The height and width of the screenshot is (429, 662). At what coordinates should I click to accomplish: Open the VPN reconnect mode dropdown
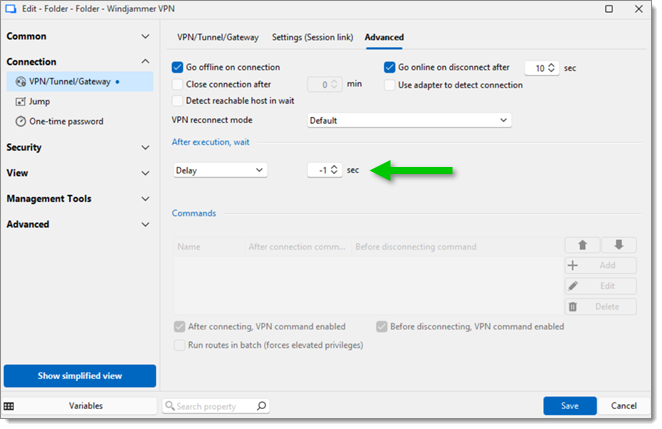click(x=409, y=120)
